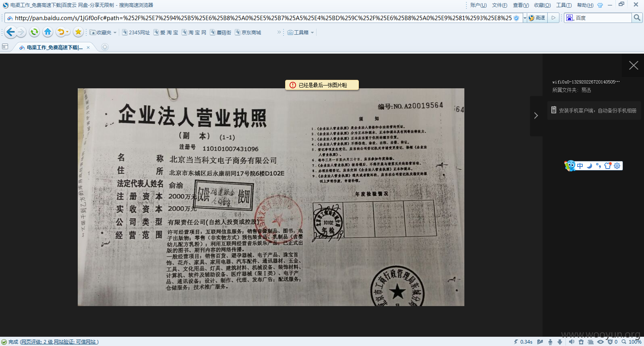Click the play-arrow go button
This screenshot has width=644, height=346.
(x=553, y=18)
